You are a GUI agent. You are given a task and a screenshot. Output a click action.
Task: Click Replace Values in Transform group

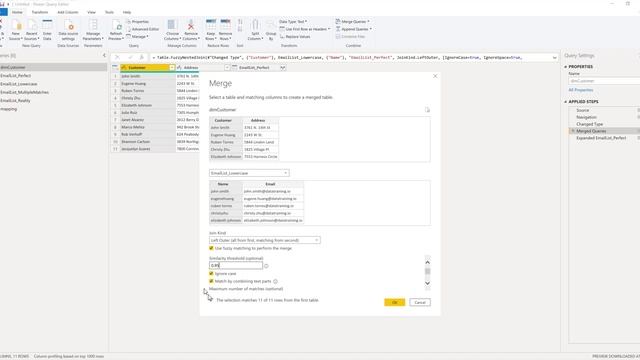[x=295, y=37]
